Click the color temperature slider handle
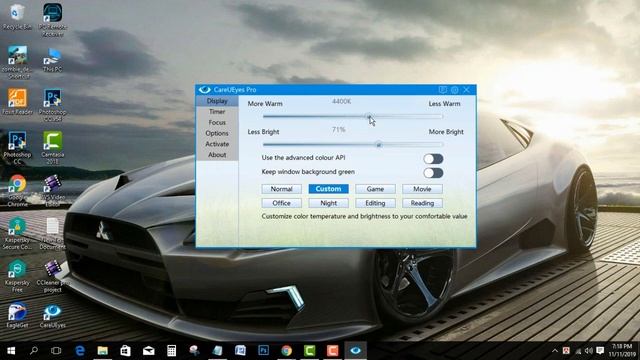This screenshot has height=360, width=640. click(x=369, y=116)
